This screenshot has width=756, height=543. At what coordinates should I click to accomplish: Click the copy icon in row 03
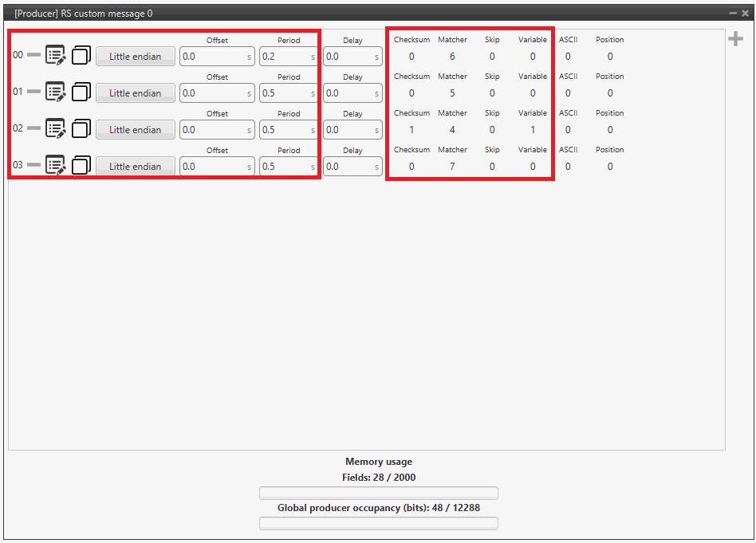pos(81,165)
